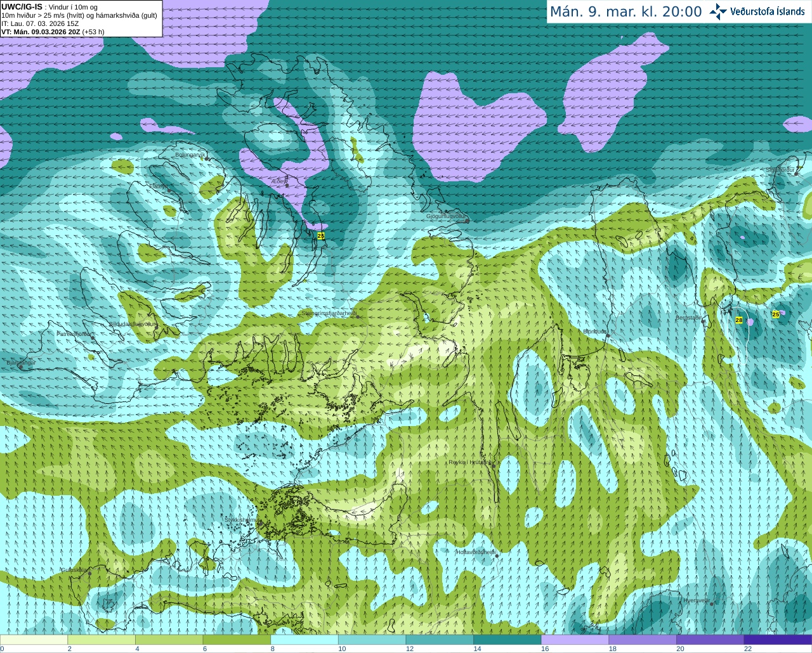Click the yellow gust marker 25 east of Bergstaðir
Screen dimensions: 812x653
[x=776, y=314]
